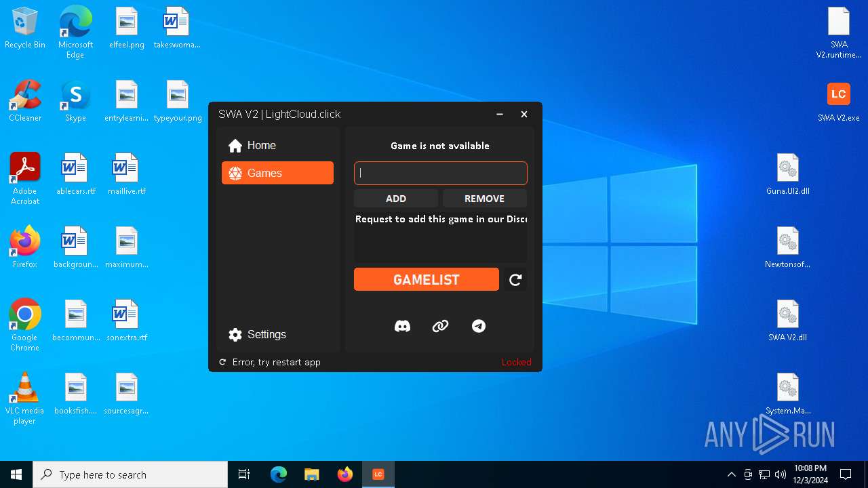
Task: Click the red Locked status text
Action: tap(516, 362)
